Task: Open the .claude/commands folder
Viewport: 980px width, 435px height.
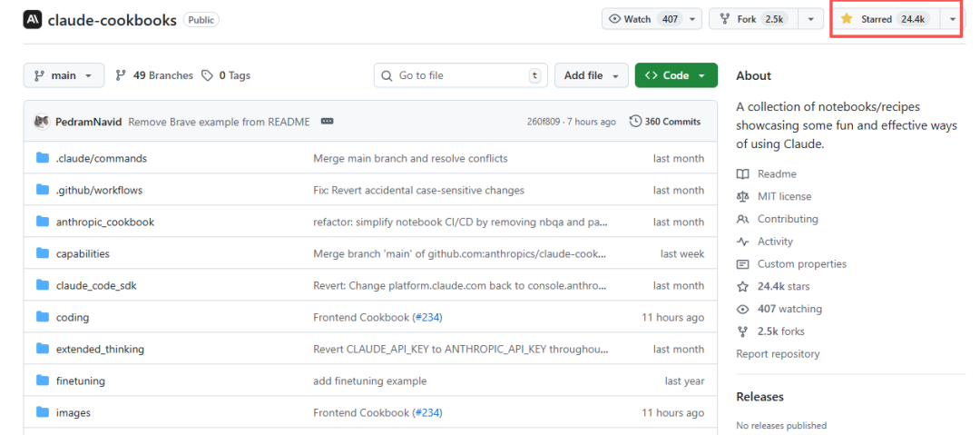Action: (102, 158)
